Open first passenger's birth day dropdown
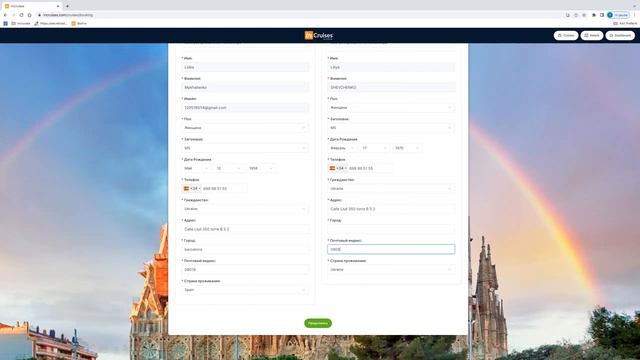Image resolution: width=640 pixels, height=360 pixels. [x=228, y=168]
